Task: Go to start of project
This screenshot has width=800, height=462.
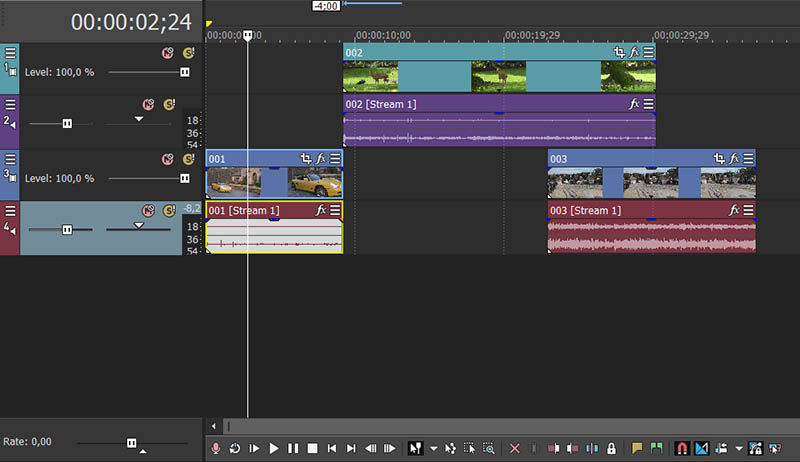Action: pos(332,448)
